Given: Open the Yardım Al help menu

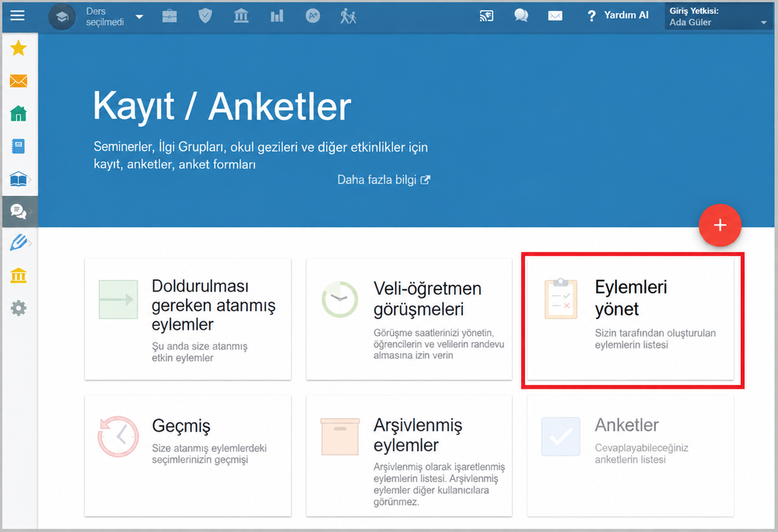Looking at the screenshot, I should coord(618,16).
